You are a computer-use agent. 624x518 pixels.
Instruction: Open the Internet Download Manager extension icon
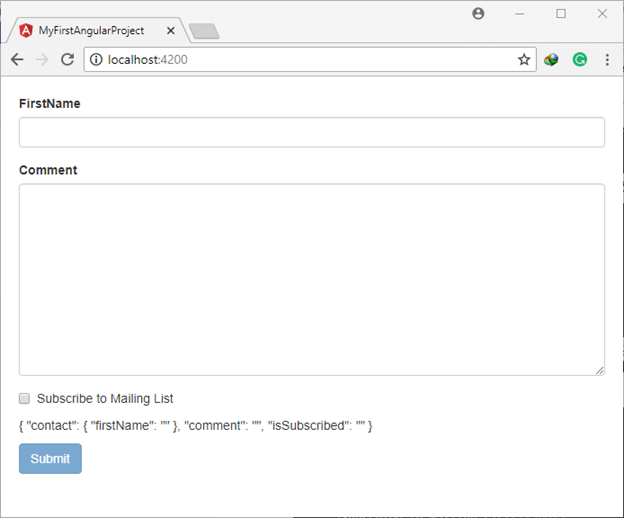click(551, 60)
